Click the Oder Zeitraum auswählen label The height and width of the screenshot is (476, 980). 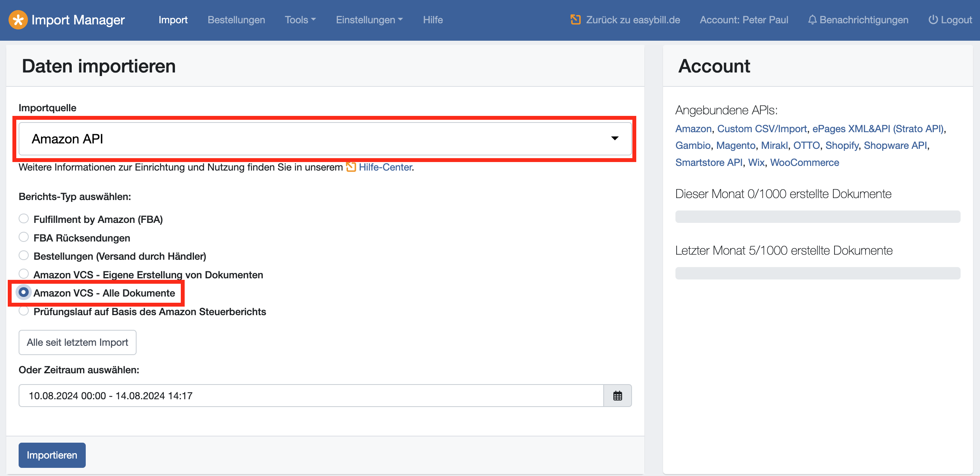79,370
